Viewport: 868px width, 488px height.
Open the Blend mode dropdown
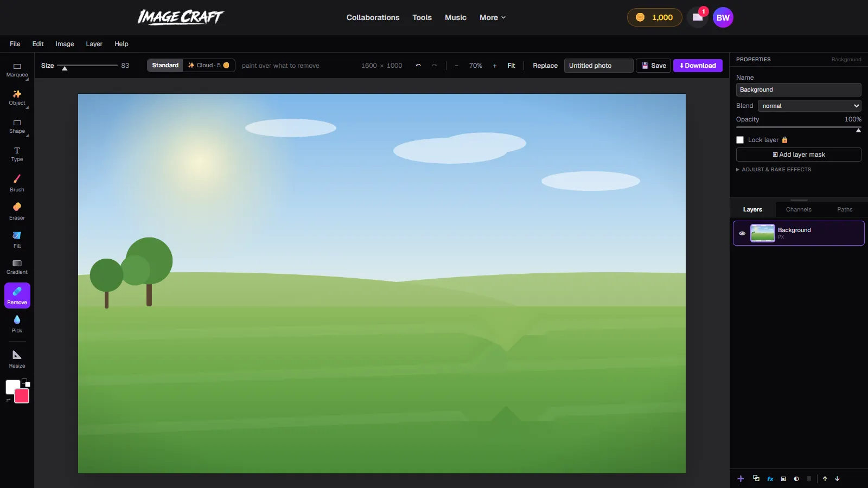pos(809,106)
